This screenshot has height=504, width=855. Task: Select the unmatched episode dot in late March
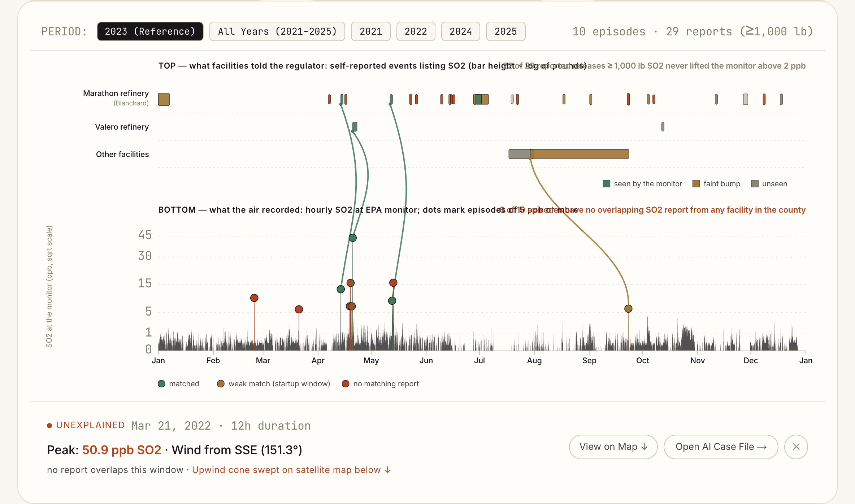coord(299,309)
